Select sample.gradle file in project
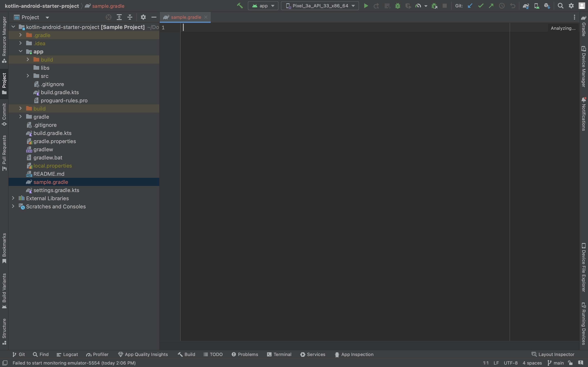 click(x=50, y=182)
